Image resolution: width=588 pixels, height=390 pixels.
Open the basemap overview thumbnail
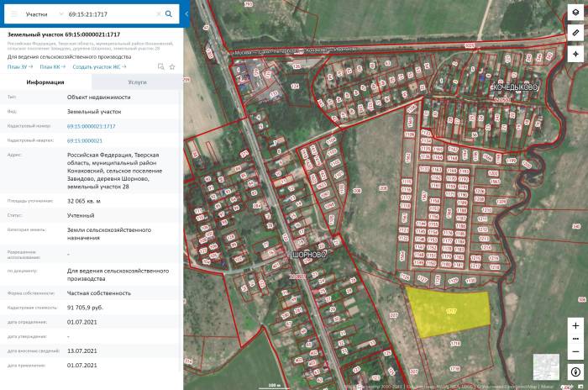coord(546,366)
